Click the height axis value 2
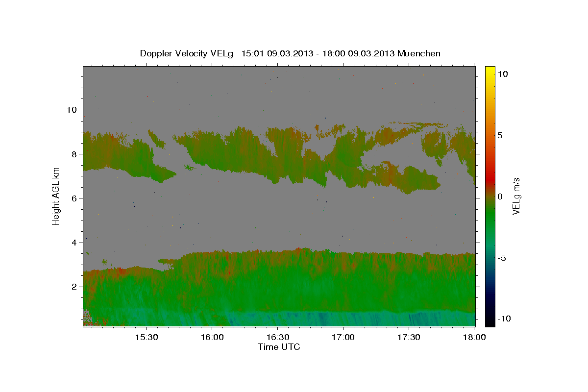This screenshot has width=588, height=392. point(73,287)
